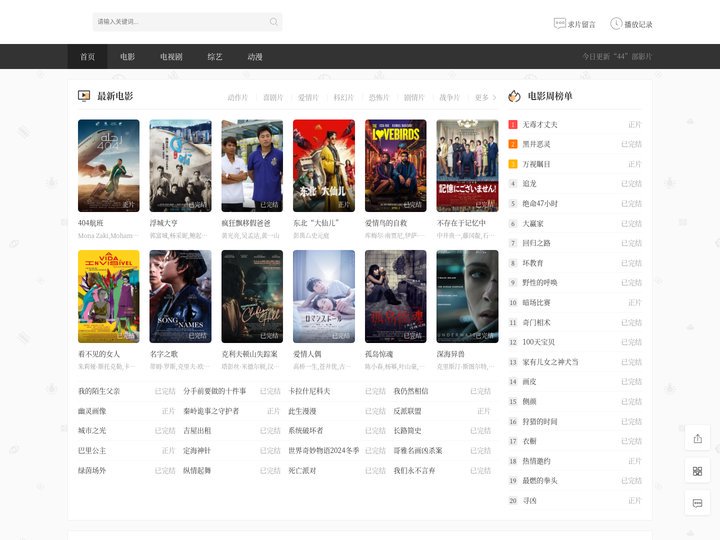This screenshot has width=720, height=540.
Task: Click the search magnifier icon
Action: 274,22
